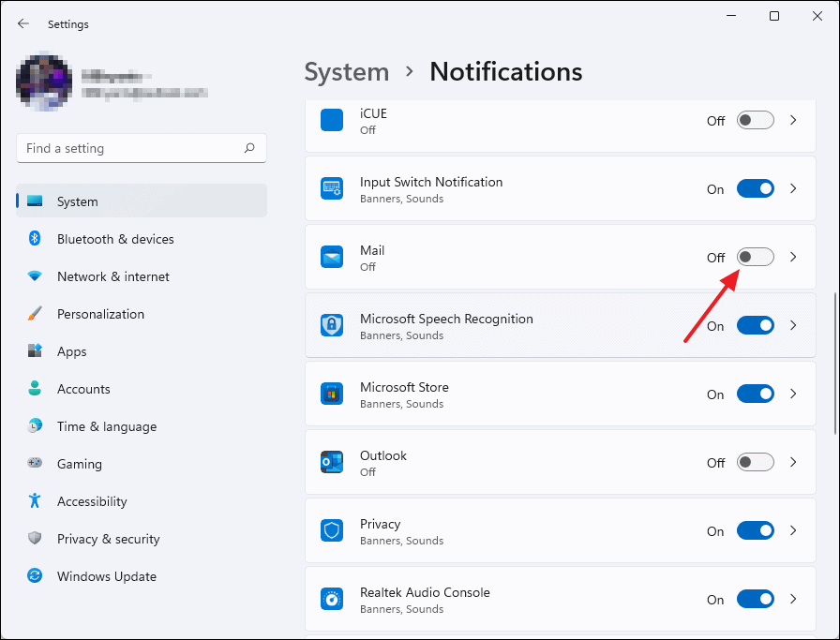Click the Find a setting search box

[x=142, y=148]
